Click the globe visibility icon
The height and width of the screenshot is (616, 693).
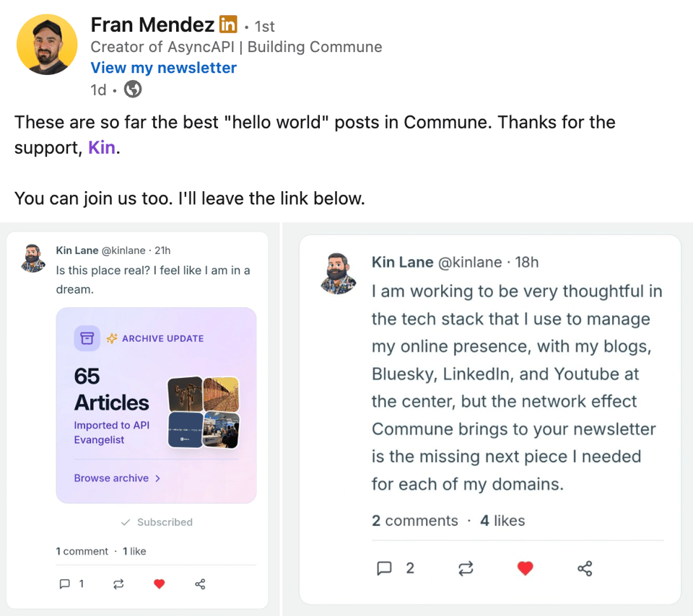tap(133, 89)
